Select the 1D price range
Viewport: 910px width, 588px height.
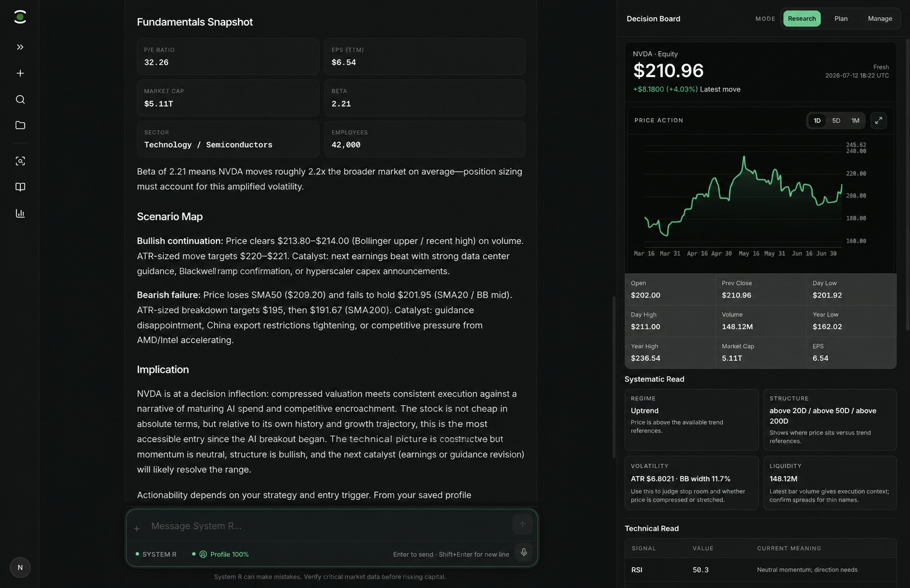tap(817, 121)
